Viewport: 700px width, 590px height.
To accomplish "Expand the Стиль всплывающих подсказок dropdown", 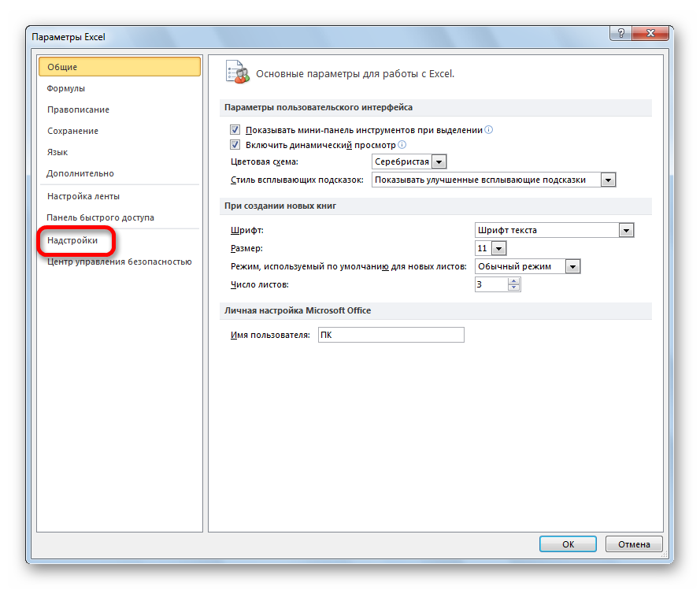I will click(607, 180).
